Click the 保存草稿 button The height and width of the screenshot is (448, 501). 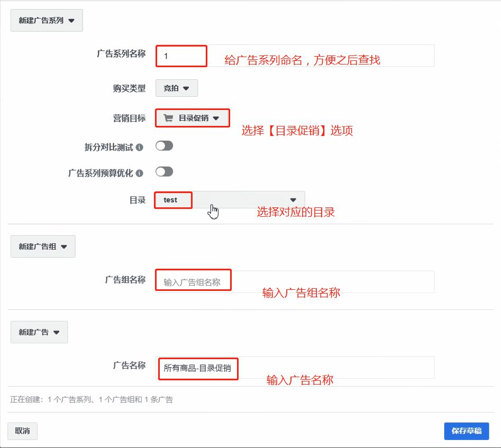coord(467,431)
